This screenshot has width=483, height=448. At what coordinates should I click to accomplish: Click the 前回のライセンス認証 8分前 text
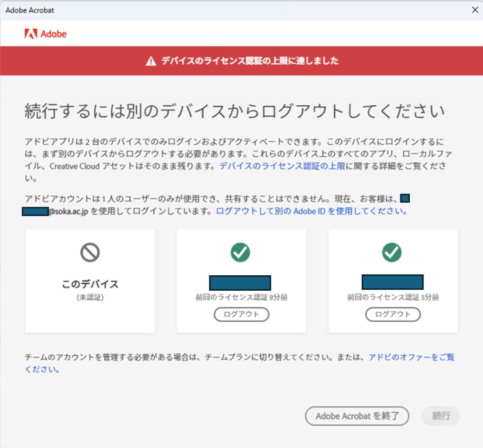pos(241,297)
